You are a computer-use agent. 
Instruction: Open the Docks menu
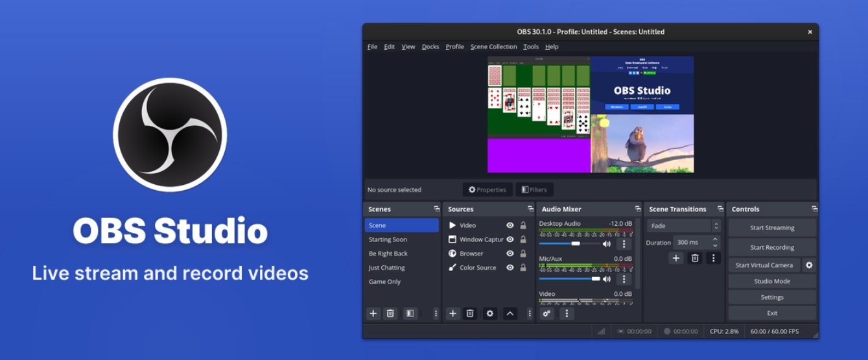[x=430, y=47]
